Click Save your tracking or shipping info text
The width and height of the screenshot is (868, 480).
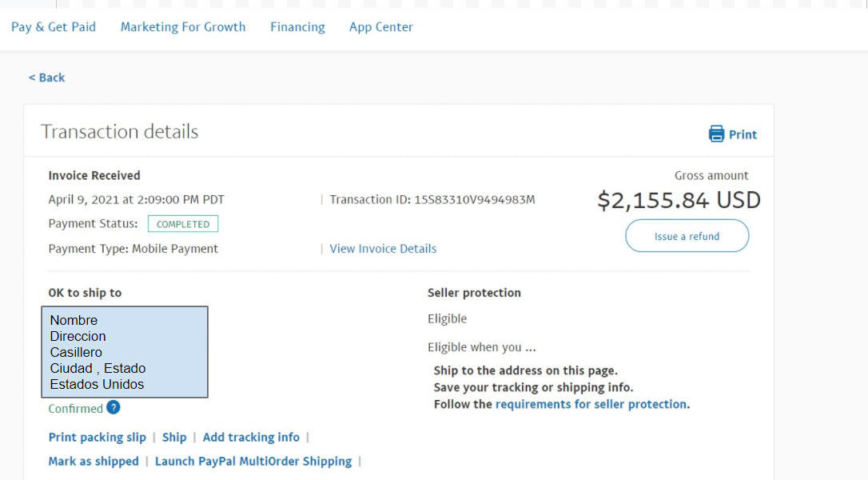(x=534, y=387)
